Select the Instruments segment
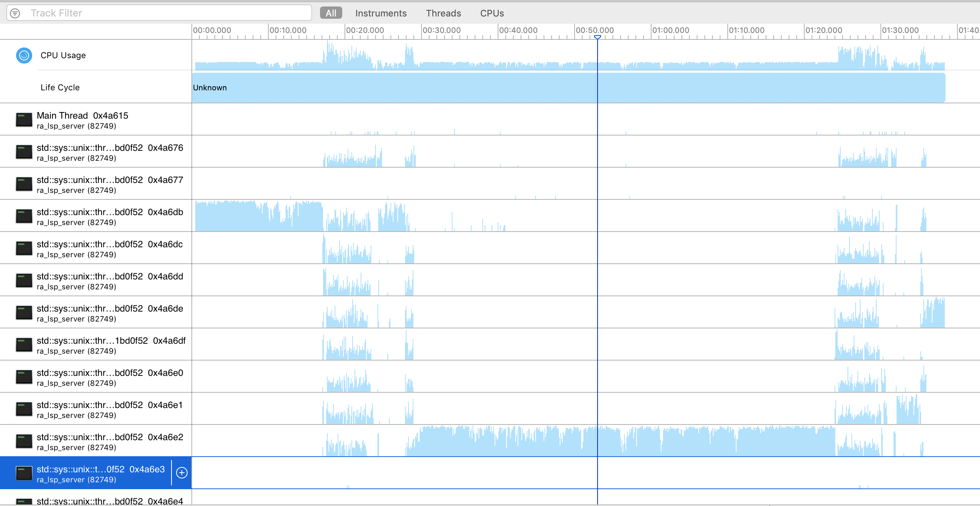The image size is (980, 506). click(x=381, y=13)
